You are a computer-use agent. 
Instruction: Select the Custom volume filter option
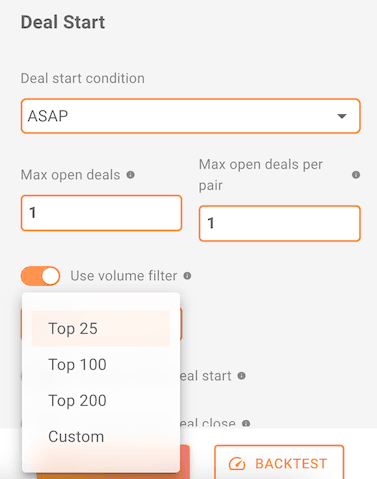click(101, 436)
